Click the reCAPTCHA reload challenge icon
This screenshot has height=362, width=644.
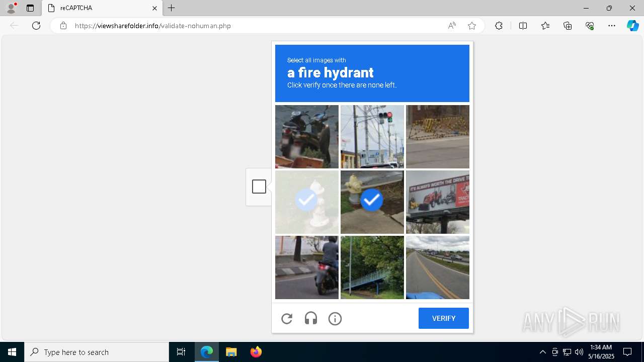click(x=287, y=318)
